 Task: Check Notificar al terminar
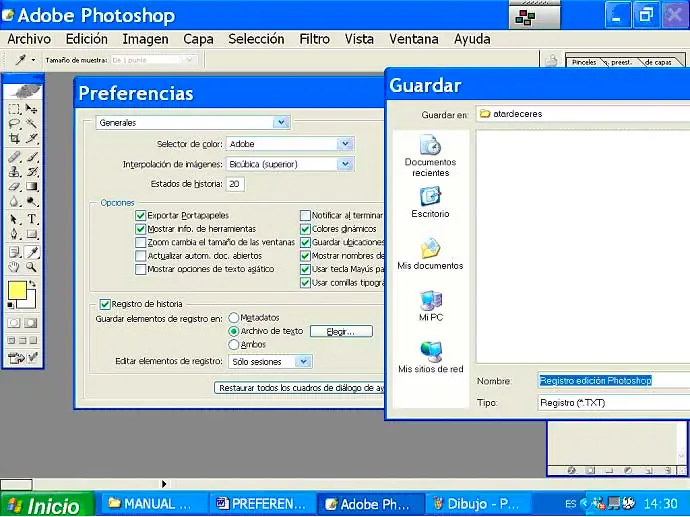click(x=305, y=216)
